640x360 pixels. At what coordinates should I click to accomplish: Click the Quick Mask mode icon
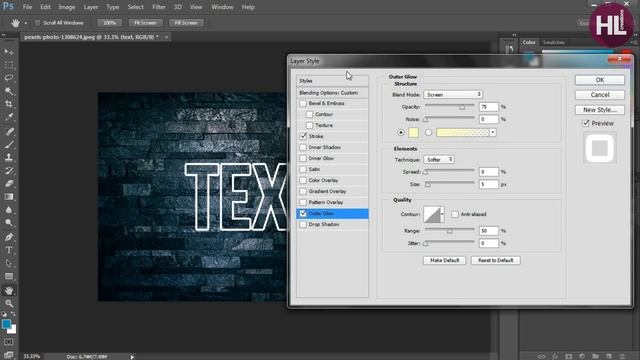tap(9, 342)
